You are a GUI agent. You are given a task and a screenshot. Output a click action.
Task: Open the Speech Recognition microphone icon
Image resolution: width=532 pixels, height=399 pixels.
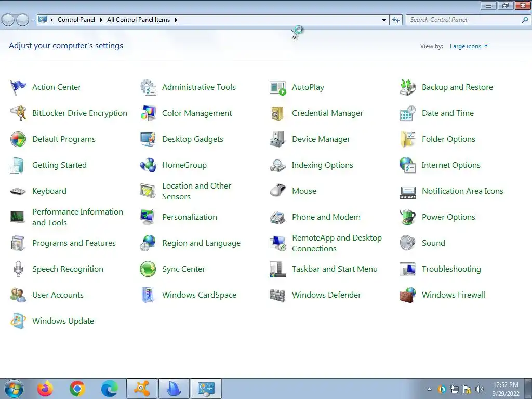coord(18,269)
